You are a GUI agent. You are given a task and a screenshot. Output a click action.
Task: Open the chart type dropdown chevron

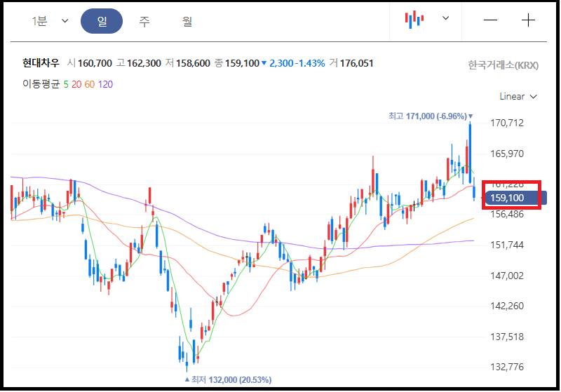445,18
